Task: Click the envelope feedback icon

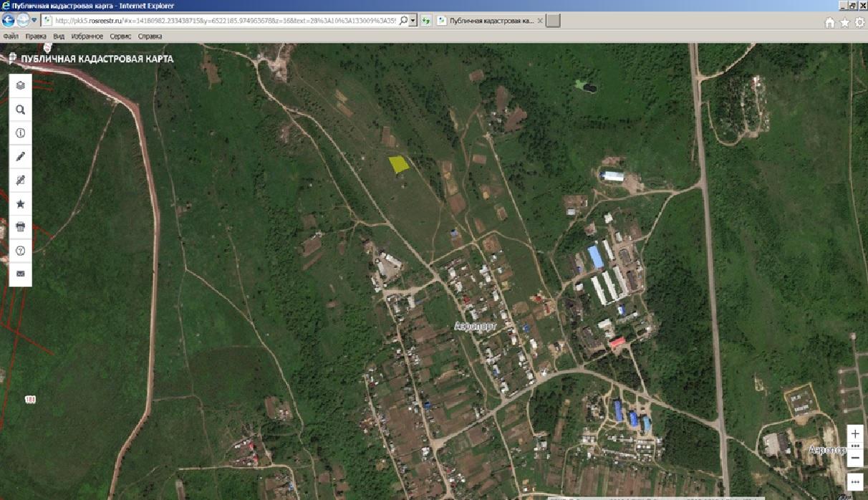Action: click(20, 274)
